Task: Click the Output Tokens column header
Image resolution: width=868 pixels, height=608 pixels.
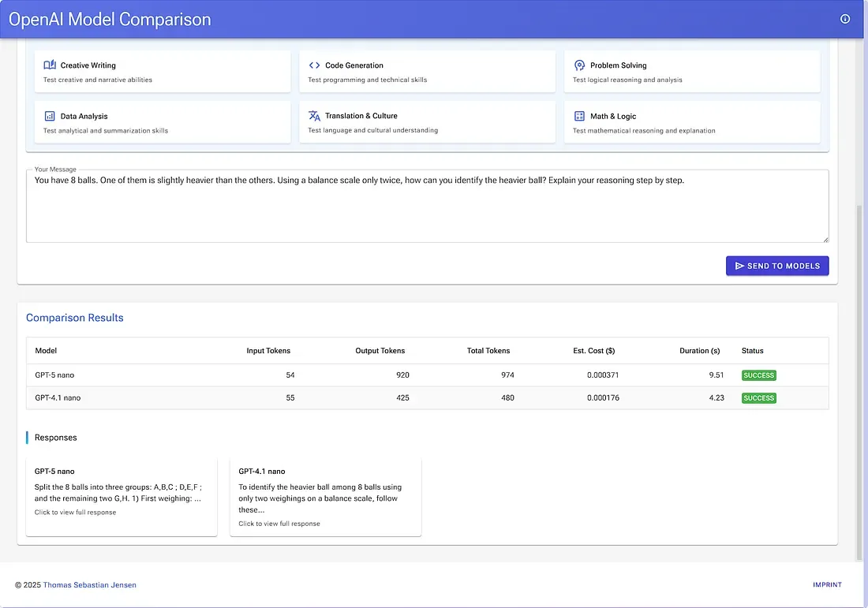Action: click(x=380, y=351)
